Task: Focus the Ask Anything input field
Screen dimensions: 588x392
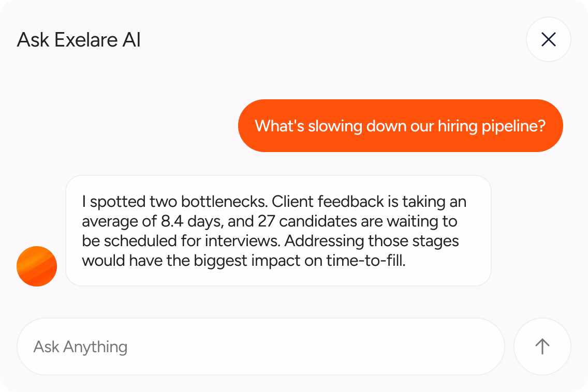Action: [261, 346]
